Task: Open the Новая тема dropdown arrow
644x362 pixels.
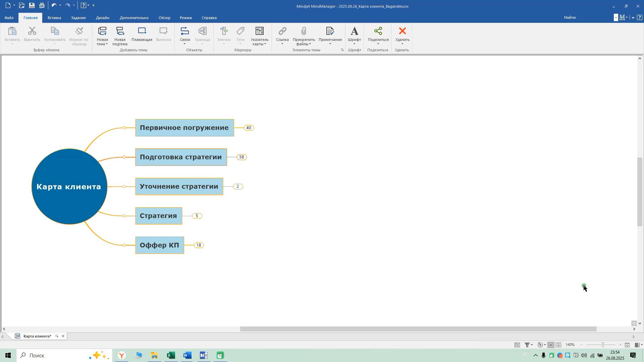Action: [x=107, y=44]
